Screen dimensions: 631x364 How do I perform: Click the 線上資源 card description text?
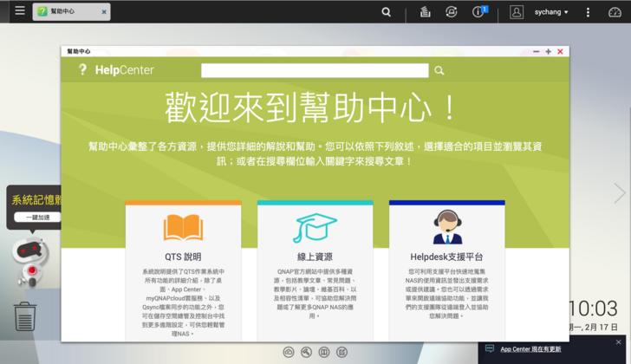point(315,294)
